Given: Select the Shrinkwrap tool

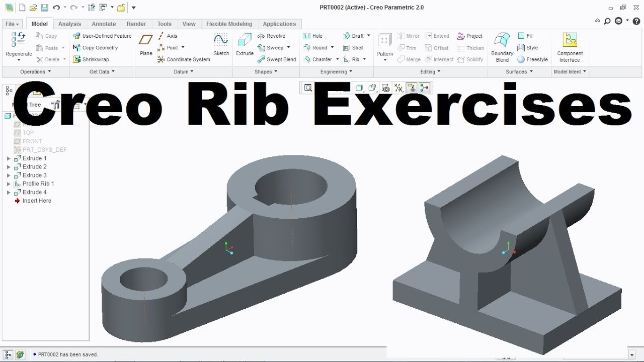Looking at the screenshot, I should coord(91,59).
